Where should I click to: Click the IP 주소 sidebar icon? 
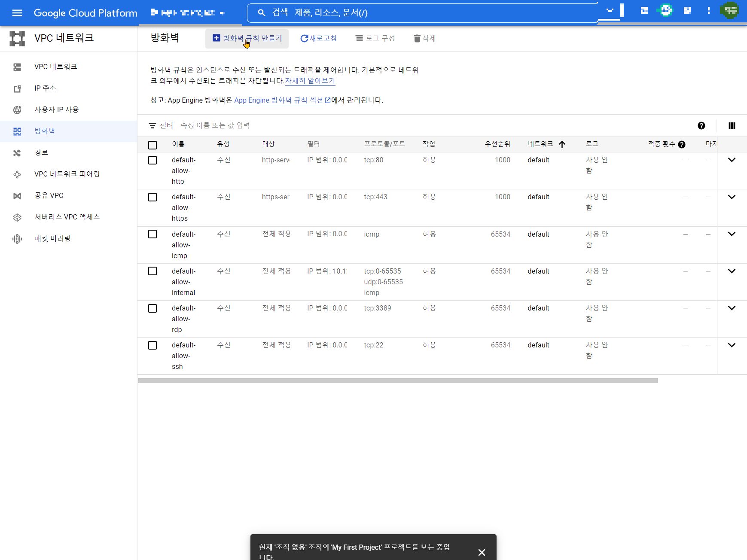(17, 88)
